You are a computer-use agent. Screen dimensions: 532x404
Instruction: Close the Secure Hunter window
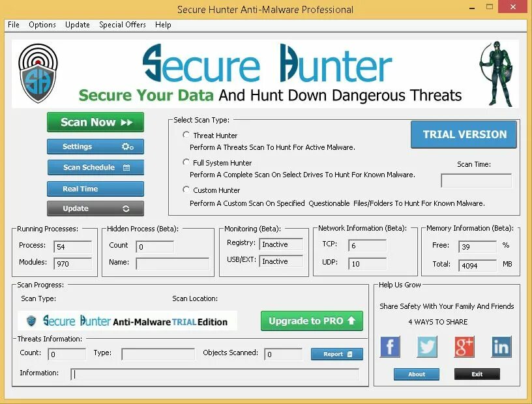(512, 7)
